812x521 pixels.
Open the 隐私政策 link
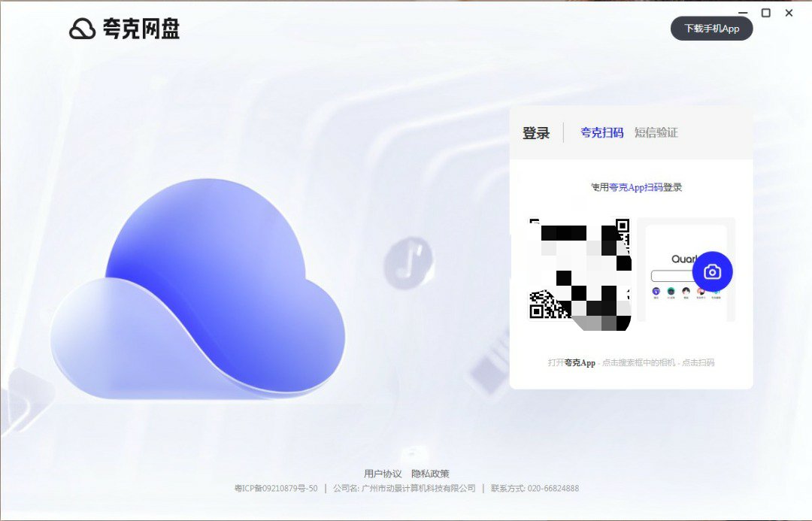(430, 474)
